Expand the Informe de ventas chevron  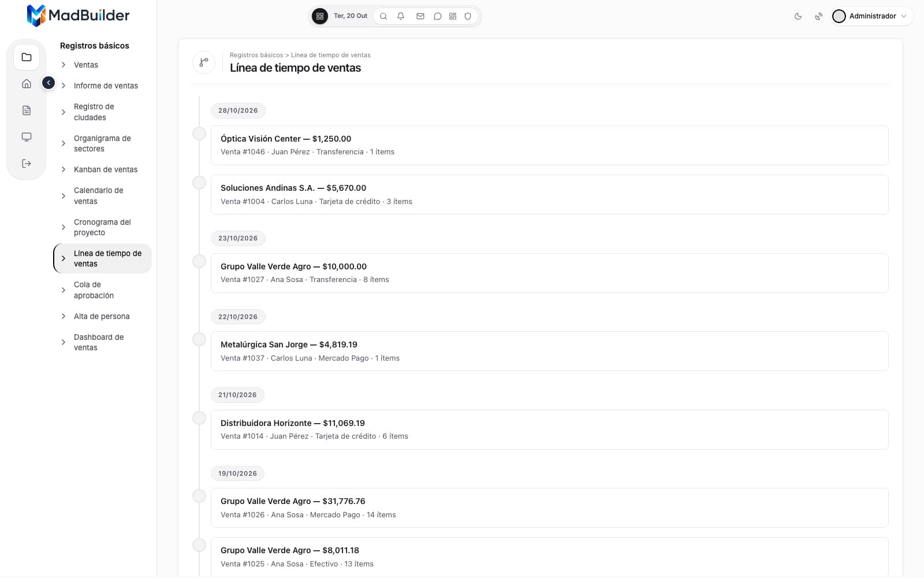[64, 86]
